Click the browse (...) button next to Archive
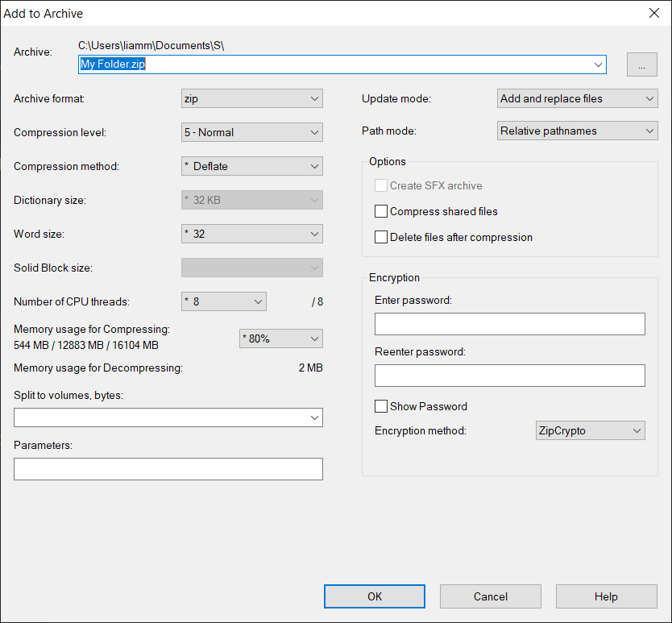 tap(641, 65)
